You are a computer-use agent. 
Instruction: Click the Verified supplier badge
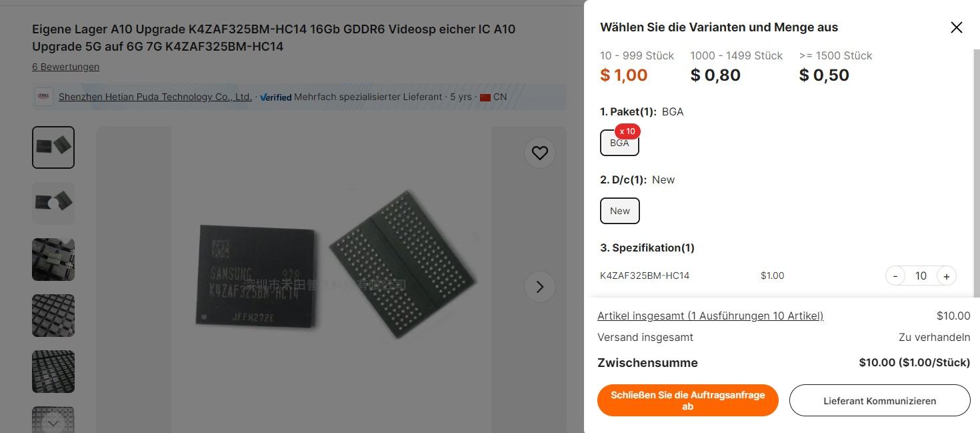click(275, 97)
